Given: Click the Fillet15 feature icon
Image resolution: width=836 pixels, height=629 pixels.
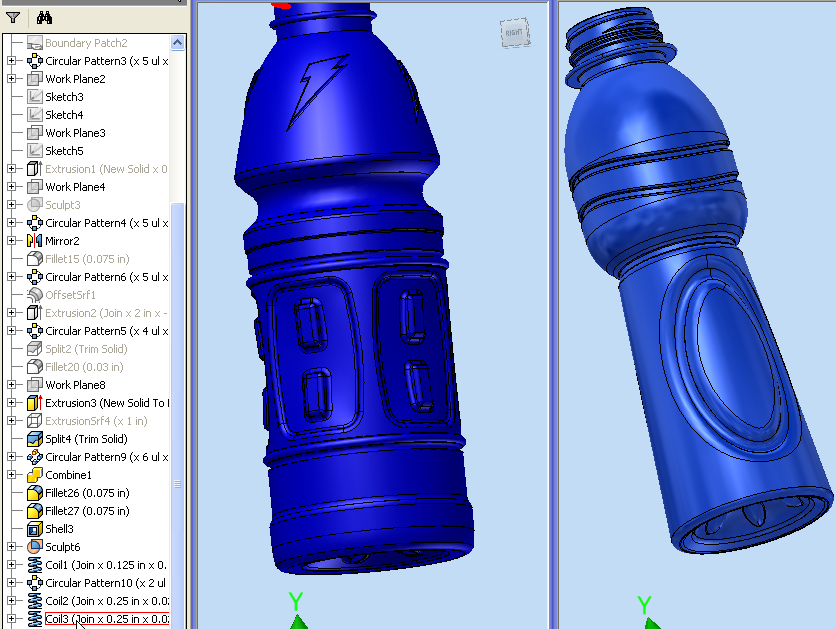Looking at the screenshot, I should [x=35, y=259].
